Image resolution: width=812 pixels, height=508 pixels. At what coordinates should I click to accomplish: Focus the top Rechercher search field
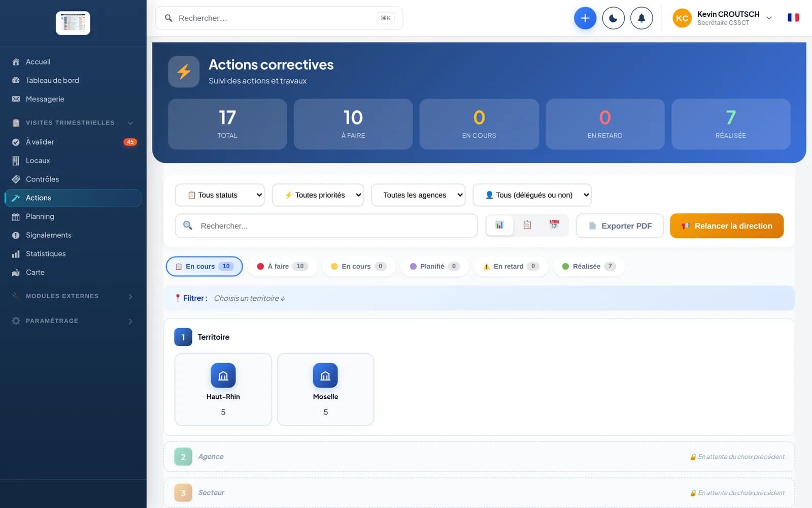(279, 18)
